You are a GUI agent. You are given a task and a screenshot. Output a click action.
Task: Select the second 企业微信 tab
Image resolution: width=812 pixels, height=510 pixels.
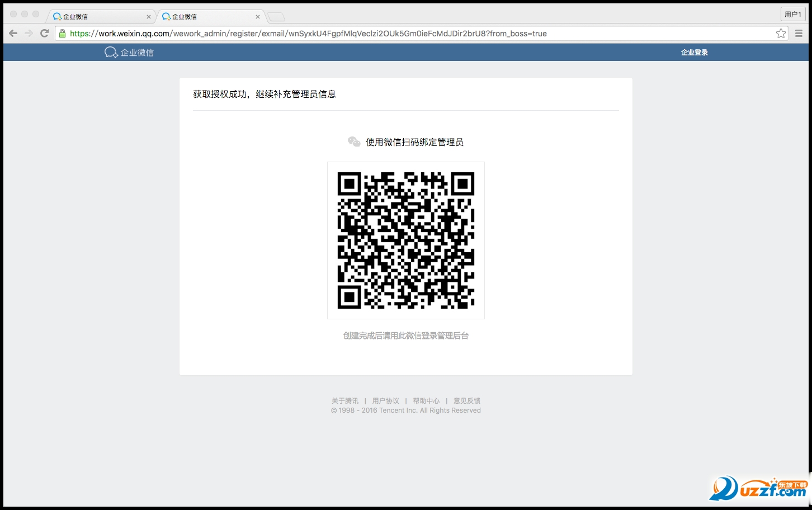[211, 17]
